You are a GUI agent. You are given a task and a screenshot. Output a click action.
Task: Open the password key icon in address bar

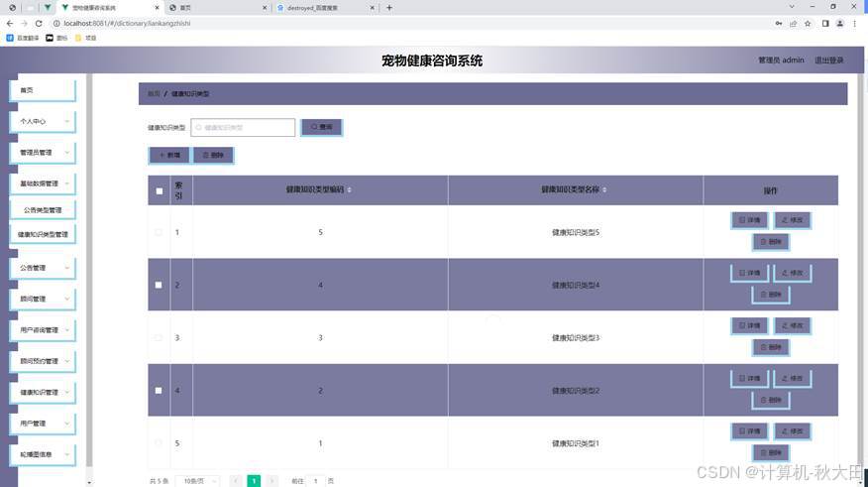(x=779, y=23)
